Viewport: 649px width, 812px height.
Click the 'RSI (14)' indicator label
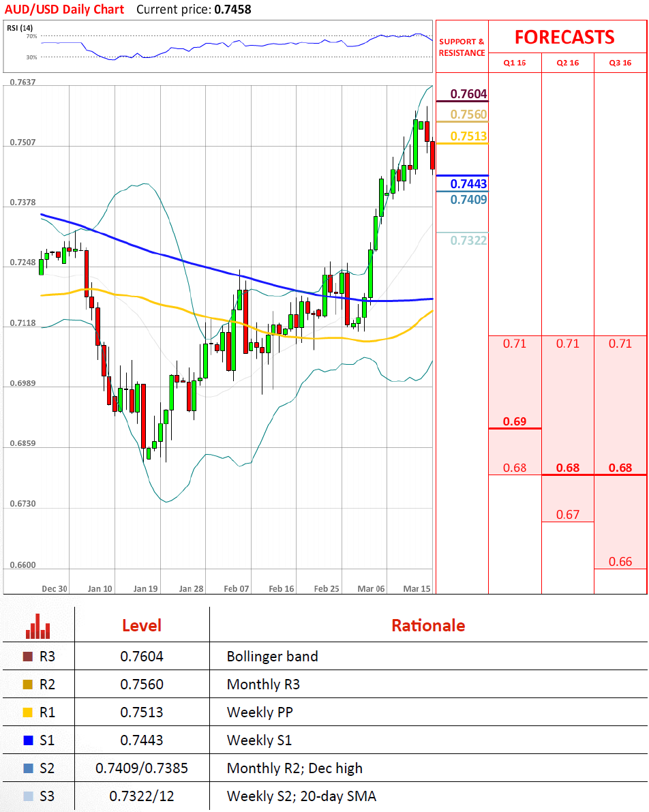20,28
